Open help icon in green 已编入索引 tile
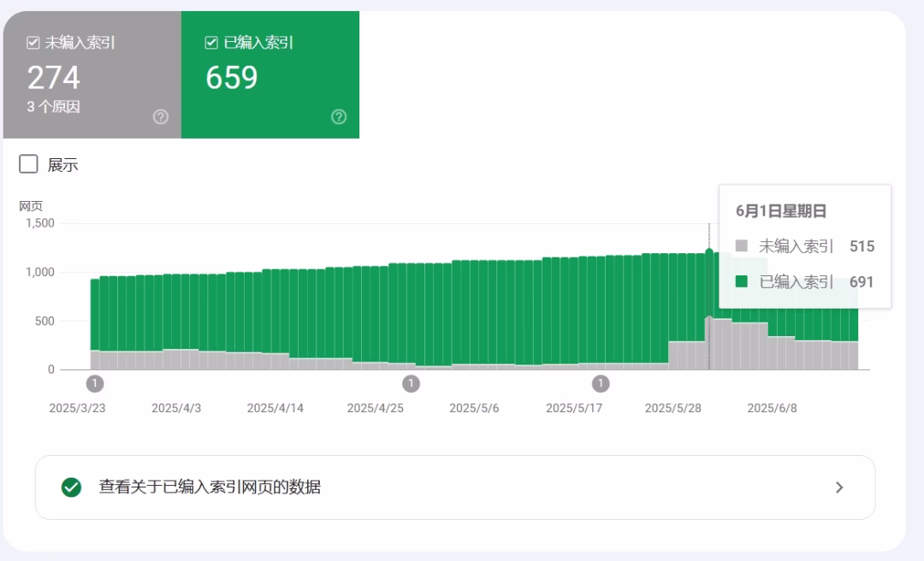Image resolution: width=924 pixels, height=561 pixels. tap(339, 117)
